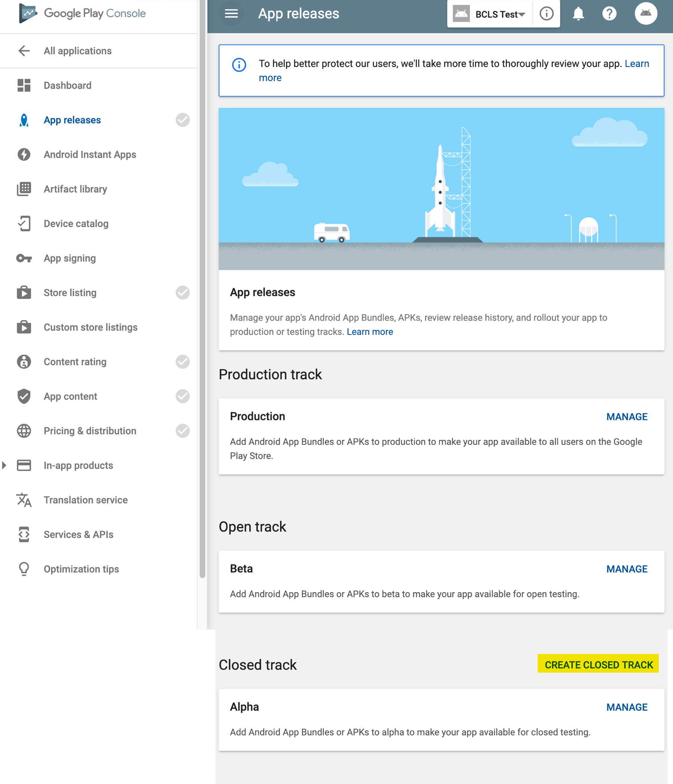This screenshot has width=673, height=784.
Task: Click the Production track heading
Action: [x=270, y=374]
